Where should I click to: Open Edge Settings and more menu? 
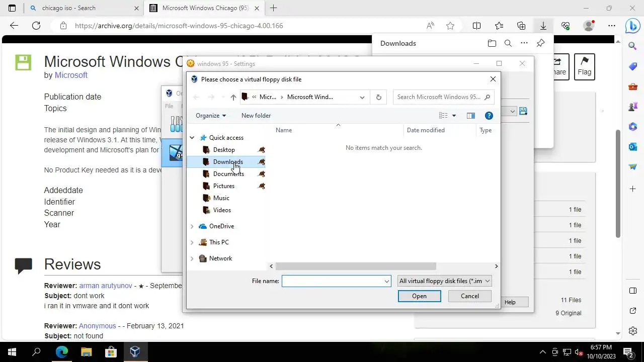pyautogui.click(x=612, y=26)
